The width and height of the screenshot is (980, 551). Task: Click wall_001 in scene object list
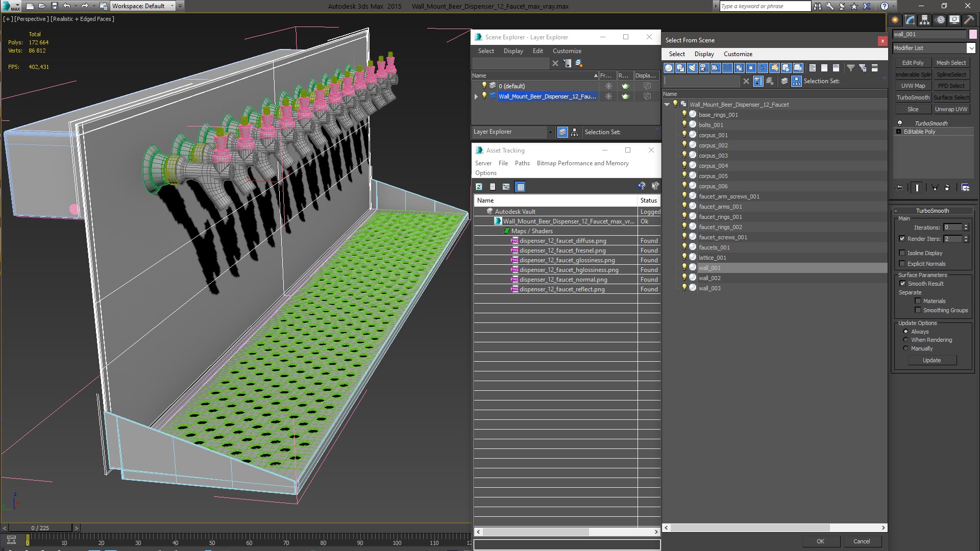(x=709, y=267)
